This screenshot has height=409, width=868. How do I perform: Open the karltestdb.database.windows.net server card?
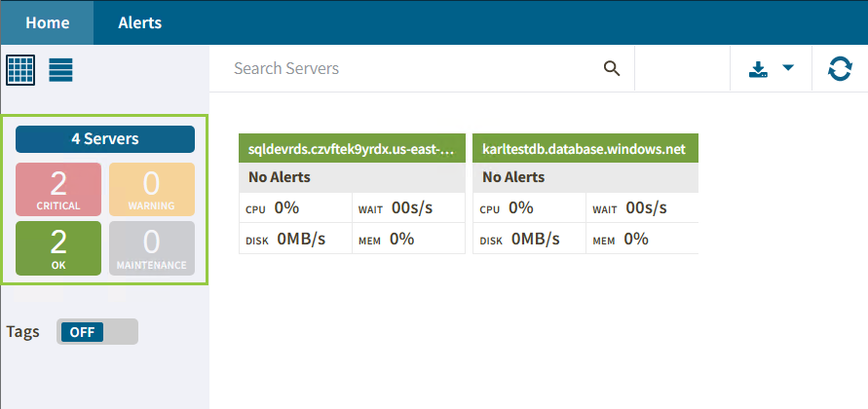[x=585, y=149]
